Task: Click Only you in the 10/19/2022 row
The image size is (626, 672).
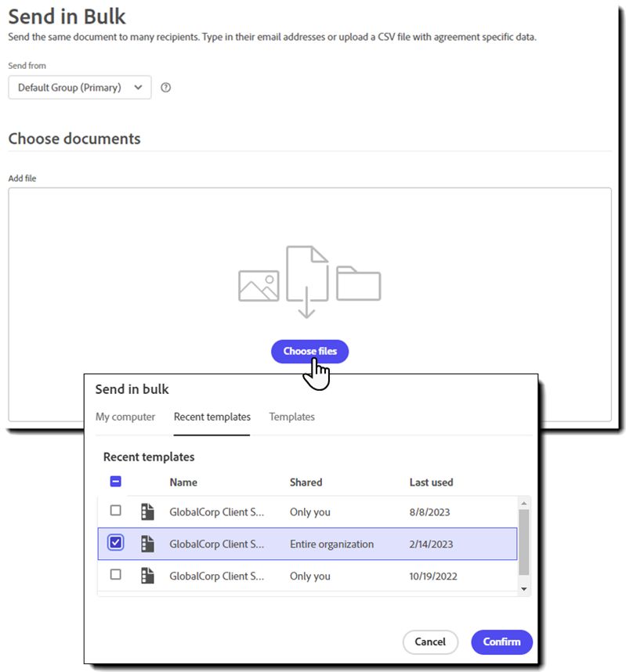Action: tap(310, 576)
